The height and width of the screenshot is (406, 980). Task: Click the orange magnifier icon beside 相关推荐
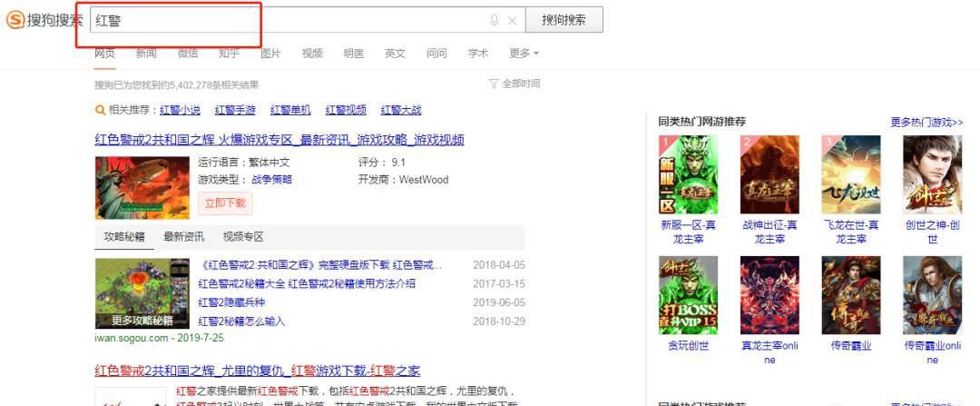[x=100, y=111]
